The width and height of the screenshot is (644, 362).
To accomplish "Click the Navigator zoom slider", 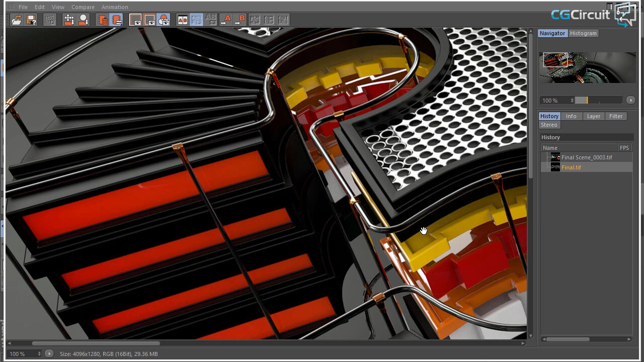I will click(x=598, y=100).
